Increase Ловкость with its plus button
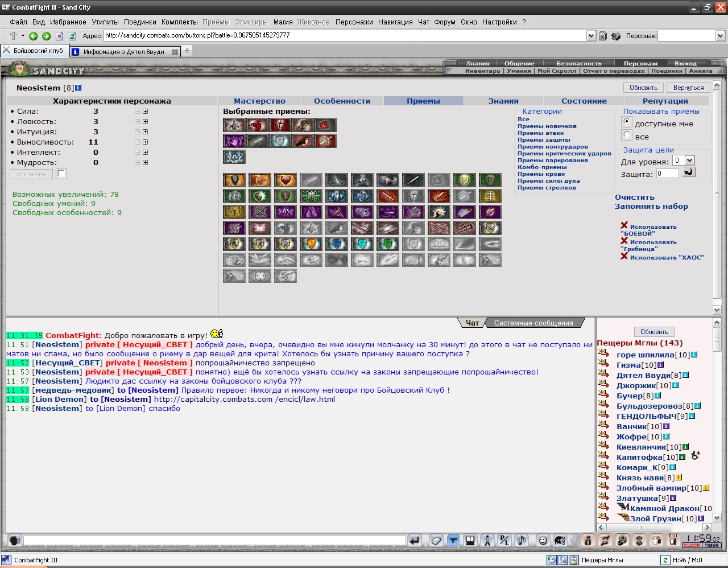 point(146,122)
